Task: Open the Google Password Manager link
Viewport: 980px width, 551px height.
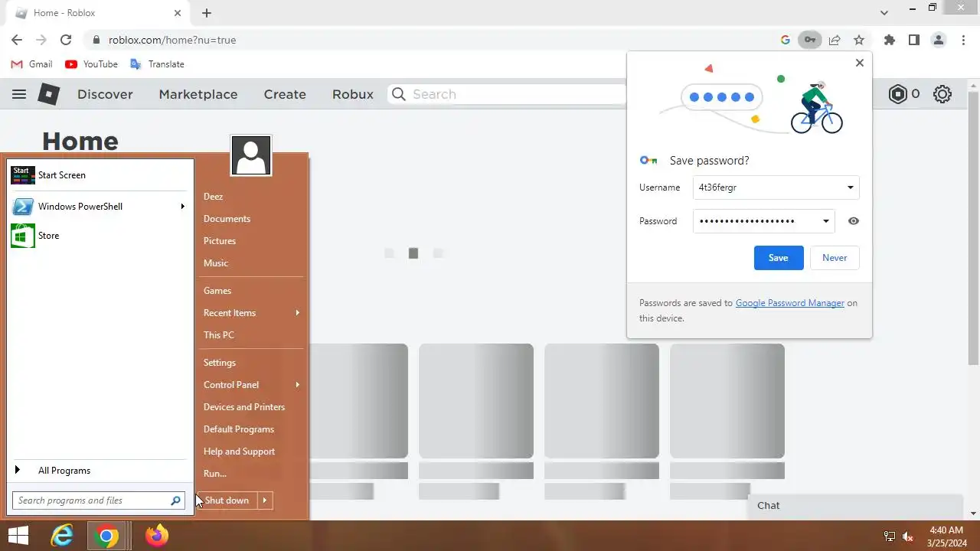Action: (x=790, y=303)
